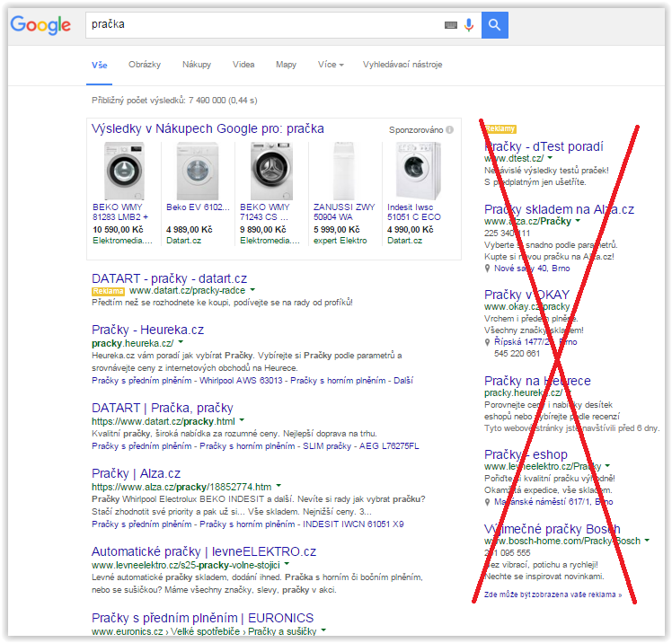Viewport: 672px width, 643px height.
Task: Open BEKO WMY 71243 CS product image
Action: 271,171
